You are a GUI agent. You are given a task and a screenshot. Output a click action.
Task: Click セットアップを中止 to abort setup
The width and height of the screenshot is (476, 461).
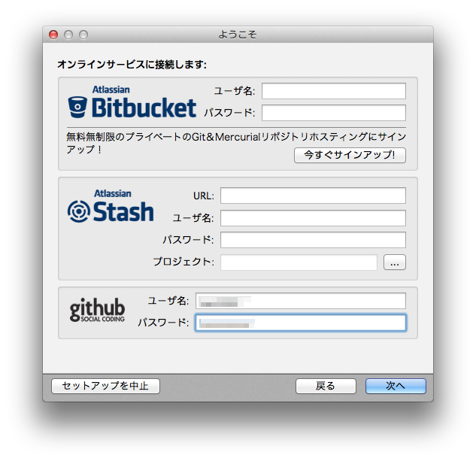105,386
